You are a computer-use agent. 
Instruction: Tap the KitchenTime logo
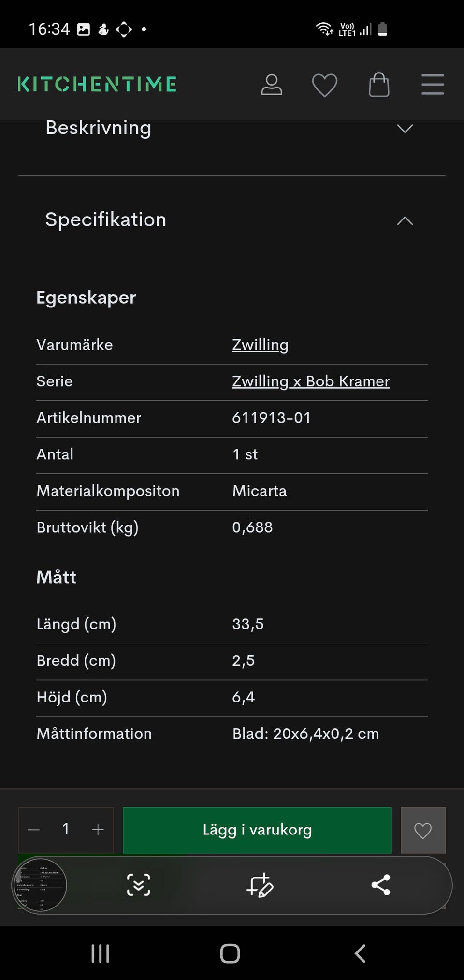[x=96, y=84]
